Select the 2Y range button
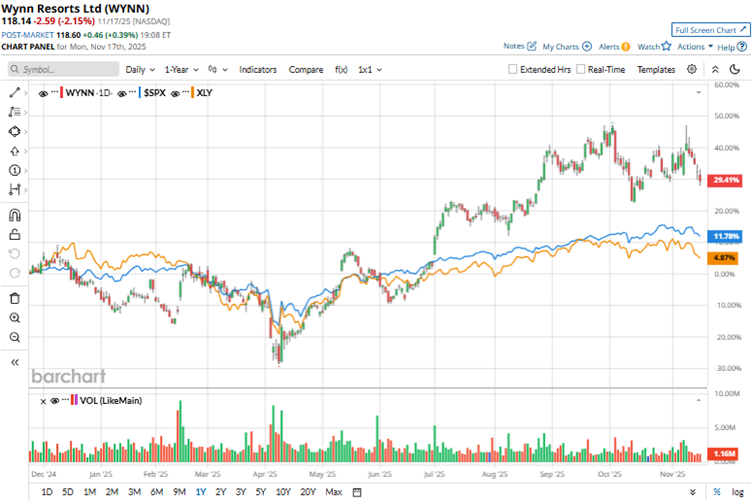This screenshot has height=501, width=752. (221, 492)
